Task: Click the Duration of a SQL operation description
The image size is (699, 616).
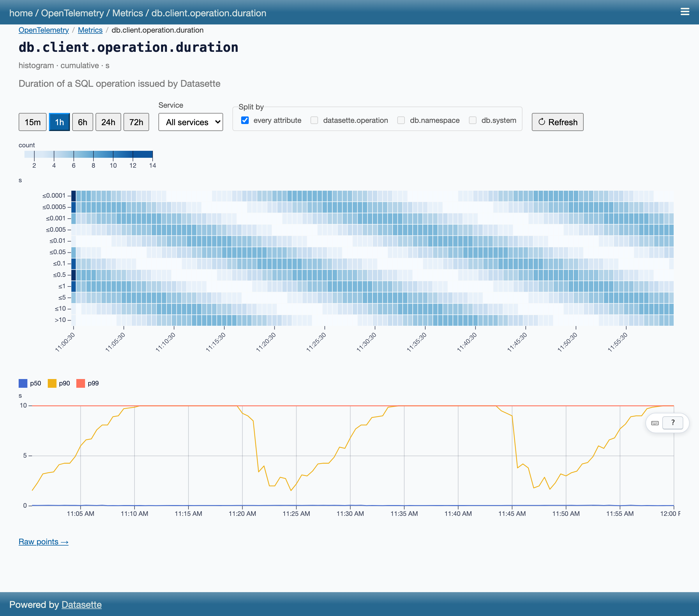Action: (119, 84)
